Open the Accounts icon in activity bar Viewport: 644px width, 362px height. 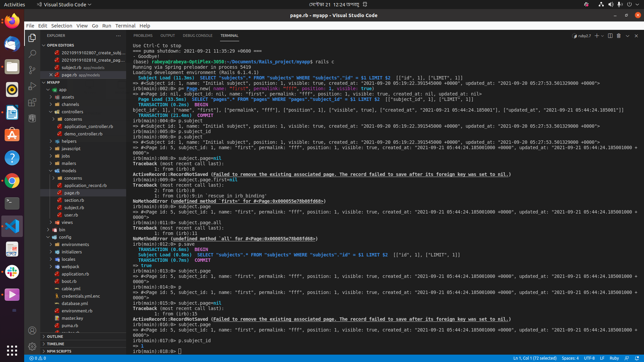(32, 330)
